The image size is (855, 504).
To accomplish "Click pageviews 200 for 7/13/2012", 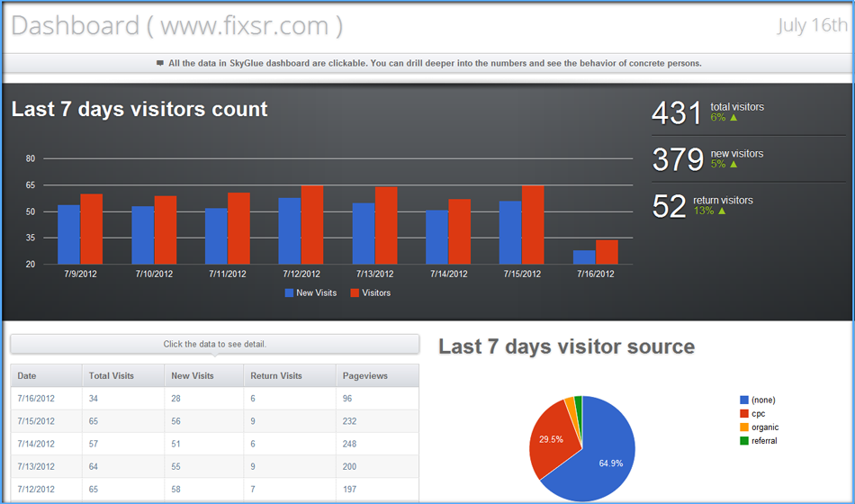I will pos(349,467).
